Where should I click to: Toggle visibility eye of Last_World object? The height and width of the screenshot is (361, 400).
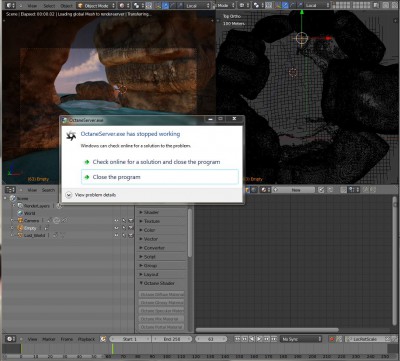click(x=116, y=236)
